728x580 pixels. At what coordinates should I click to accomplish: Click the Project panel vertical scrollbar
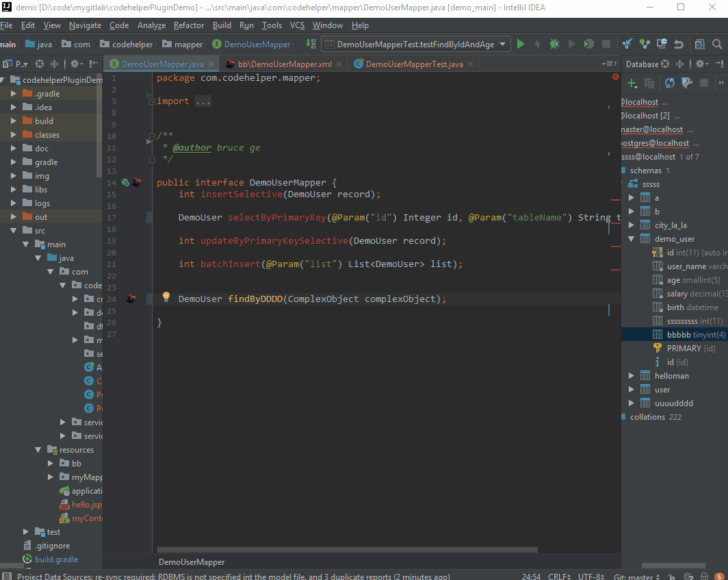click(x=99, y=126)
